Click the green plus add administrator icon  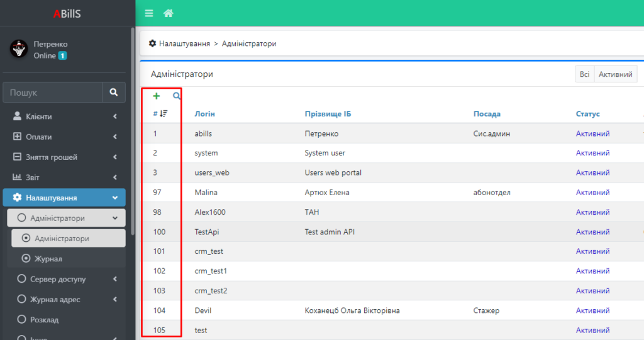[x=157, y=96]
